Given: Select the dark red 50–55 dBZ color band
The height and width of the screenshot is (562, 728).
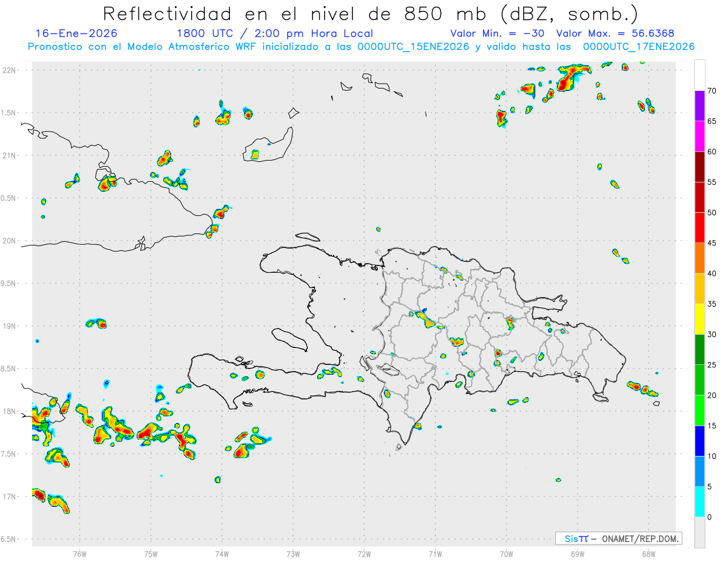Looking at the screenshot, I should [x=699, y=197].
